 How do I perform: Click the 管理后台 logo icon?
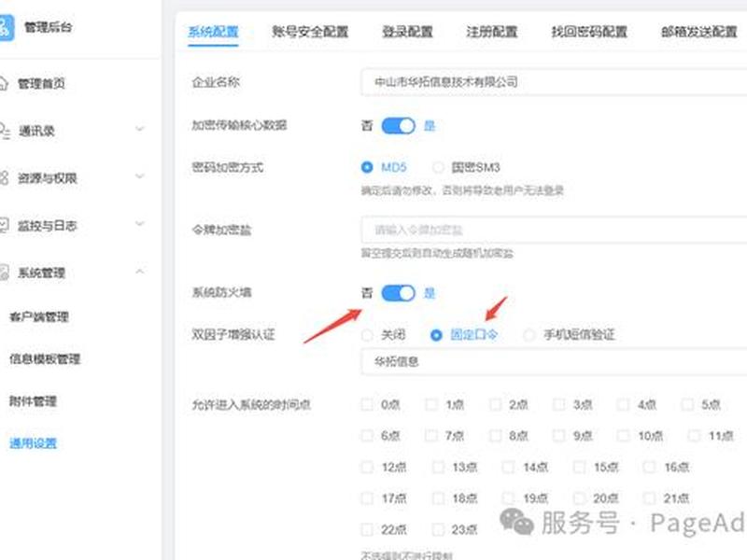tap(6, 28)
